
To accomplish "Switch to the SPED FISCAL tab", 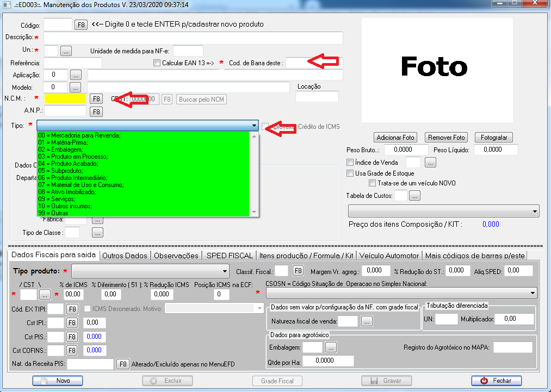I will click(229, 255).
